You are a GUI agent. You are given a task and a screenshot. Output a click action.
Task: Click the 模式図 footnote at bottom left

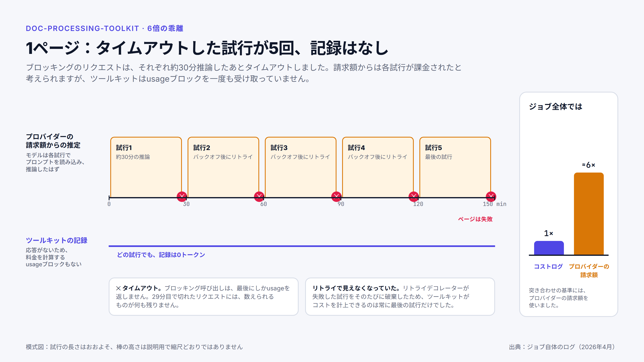[x=134, y=347]
